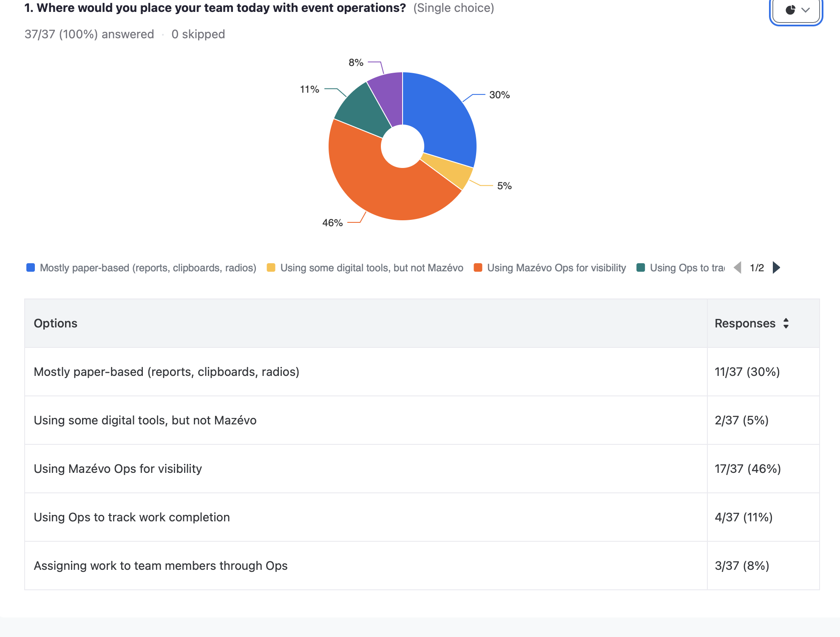Click the Options column header

click(x=56, y=323)
